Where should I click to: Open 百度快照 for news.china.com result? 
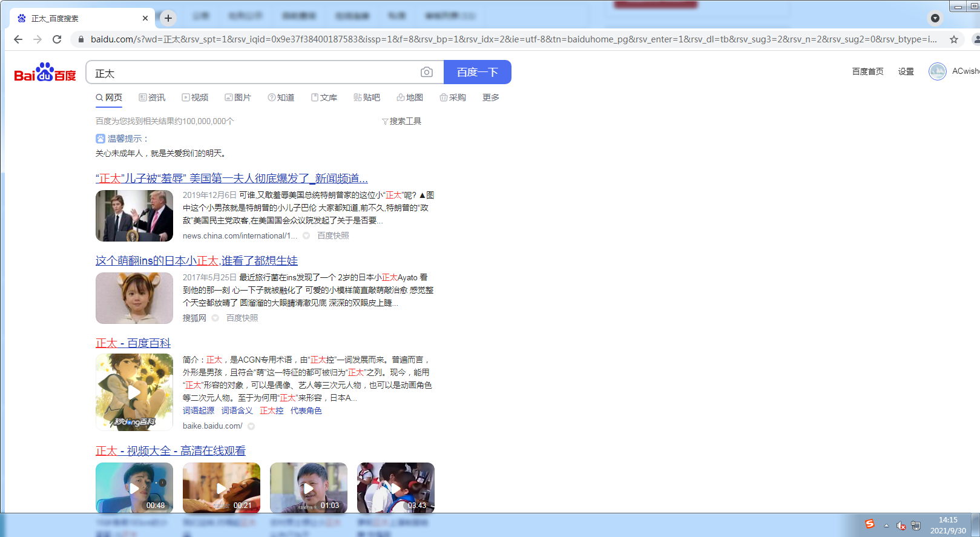click(x=333, y=236)
